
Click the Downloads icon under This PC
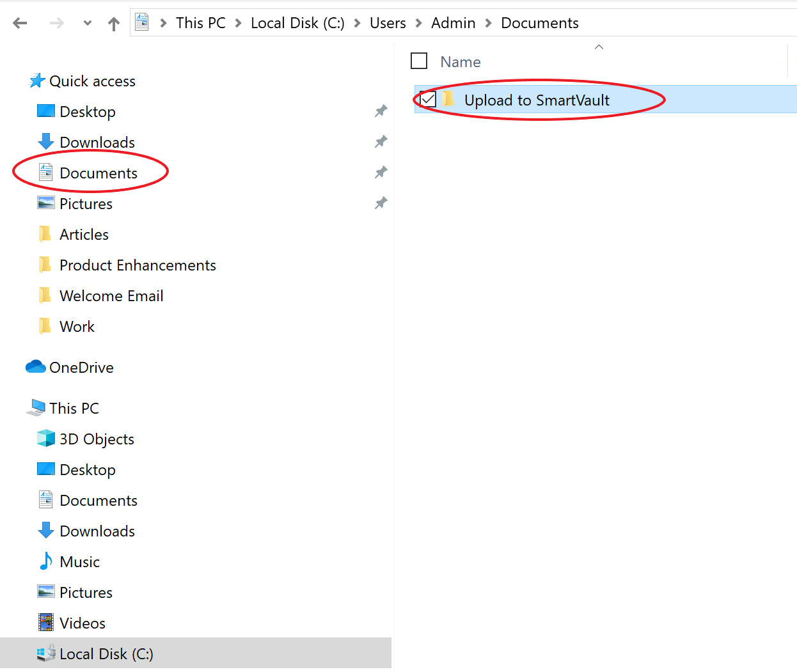click(46, 530)
